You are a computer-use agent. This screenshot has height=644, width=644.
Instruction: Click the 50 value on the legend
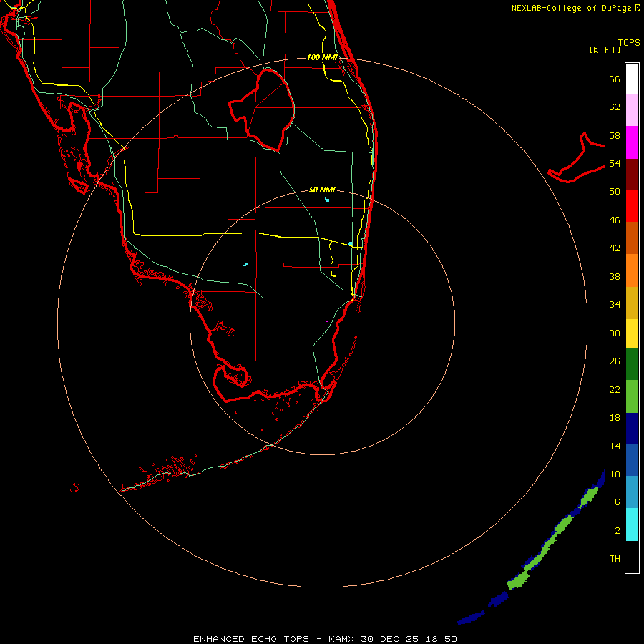615,191
